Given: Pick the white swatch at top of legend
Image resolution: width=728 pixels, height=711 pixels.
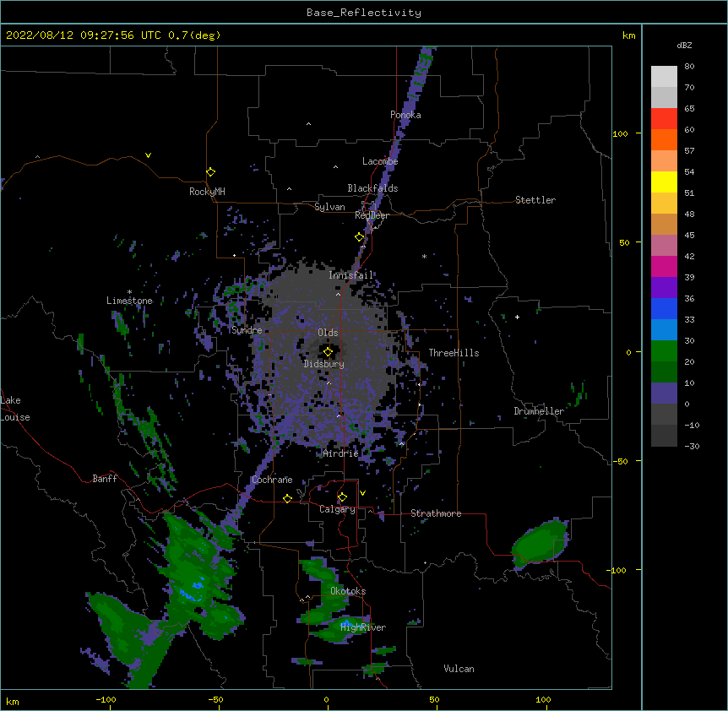Looking at the screenshot, I should coord(664,77).
